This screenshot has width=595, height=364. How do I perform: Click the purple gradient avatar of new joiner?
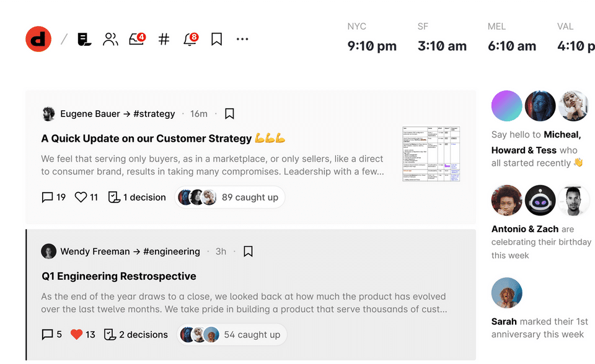pyautogui.click(x=507, y=106)
